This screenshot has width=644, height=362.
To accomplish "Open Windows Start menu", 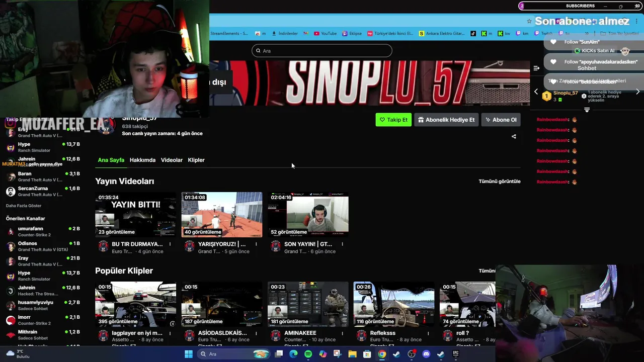I will (x=189, y=354).
